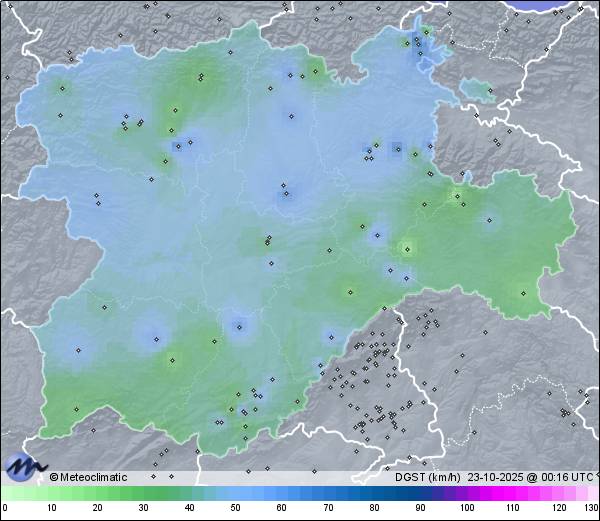Click the Meteoclimatic copyright text

click(x=88, y=477)
